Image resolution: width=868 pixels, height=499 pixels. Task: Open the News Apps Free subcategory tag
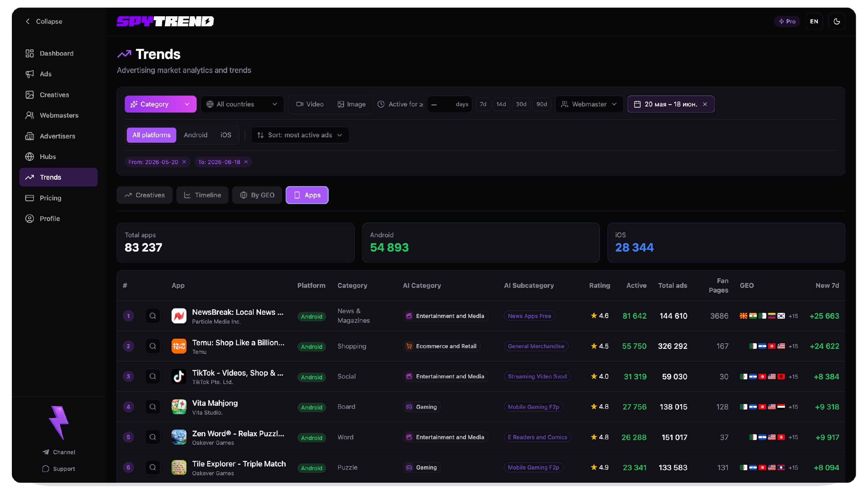click(529, 316)
